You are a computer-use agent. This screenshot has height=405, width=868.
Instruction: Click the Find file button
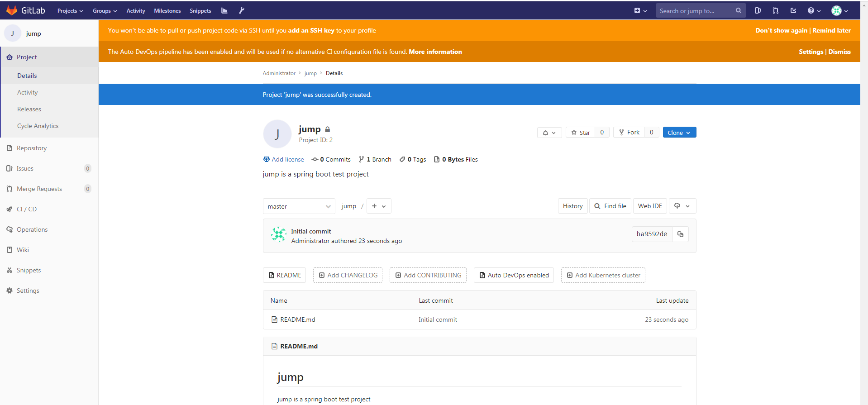click(x=610, y=206)
